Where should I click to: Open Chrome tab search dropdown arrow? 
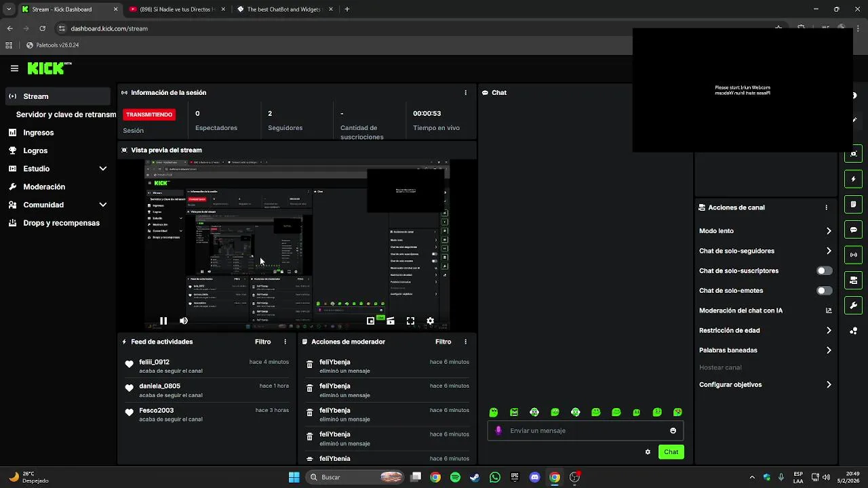[x=9, y=9]
